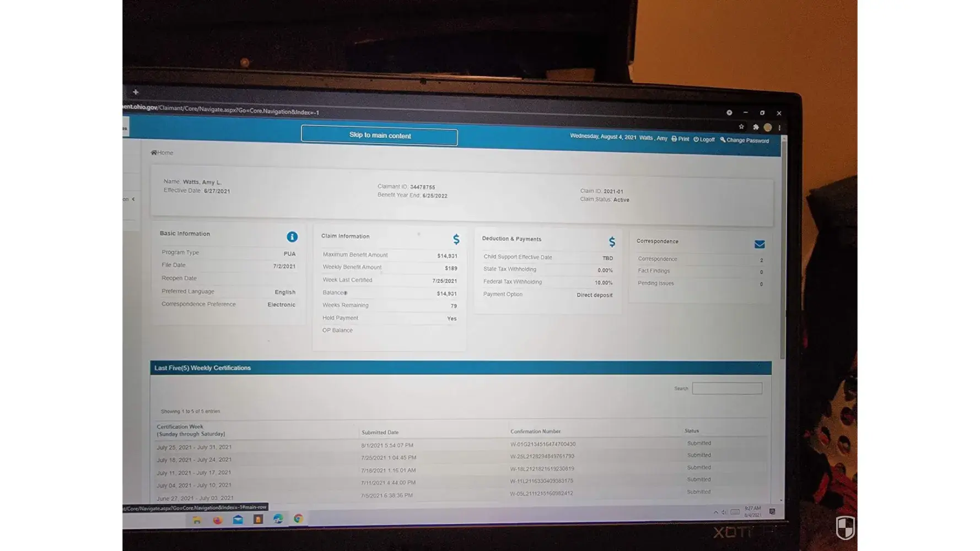This screenshot has height=551, width=980.
Task: Click the Federal Tax Withholding value 10.00%
Action: [x=604, y=283]
